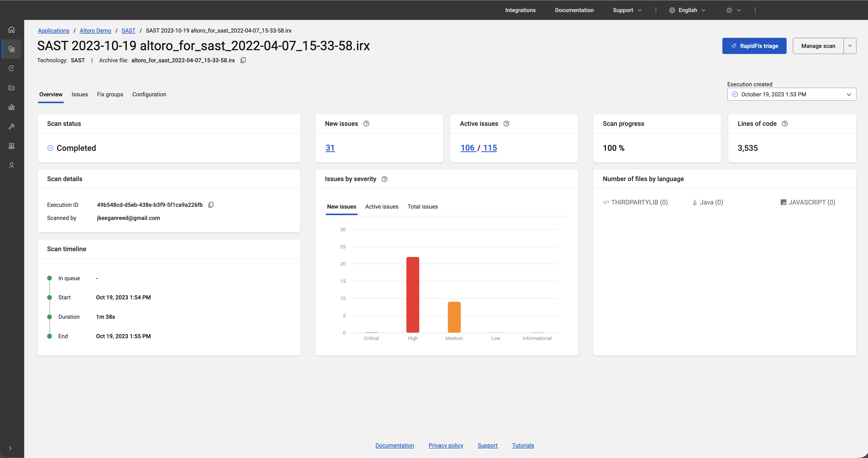Toggle the theme brightness selector
Screen dimensions: 868x458
click(x=733, y=10)
